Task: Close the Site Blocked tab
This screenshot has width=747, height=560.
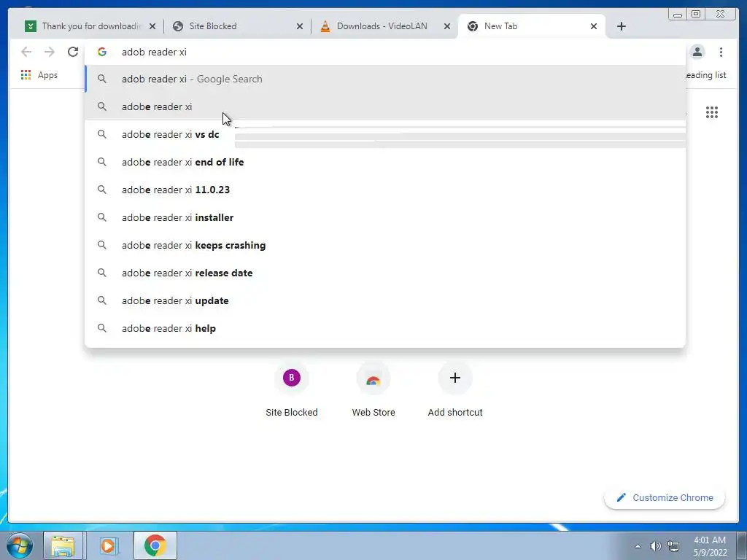Action: click(300, 26)
